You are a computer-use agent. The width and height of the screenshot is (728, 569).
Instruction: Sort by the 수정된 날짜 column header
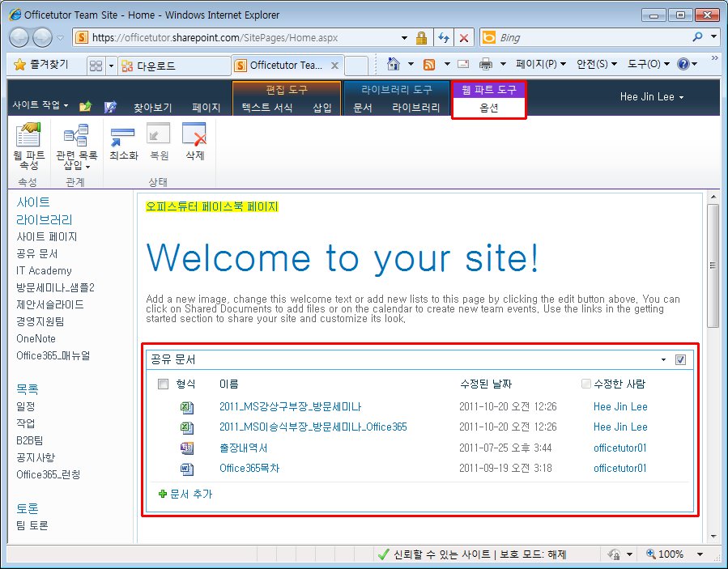click(x=486, y=384)
